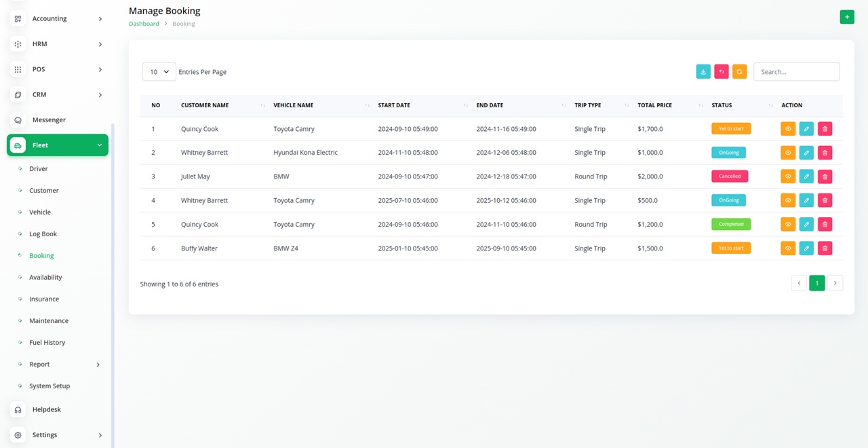Viewport: 868px width, 448px height.
Task: Click the pink undo reset icon
Action: pos(722,71)
